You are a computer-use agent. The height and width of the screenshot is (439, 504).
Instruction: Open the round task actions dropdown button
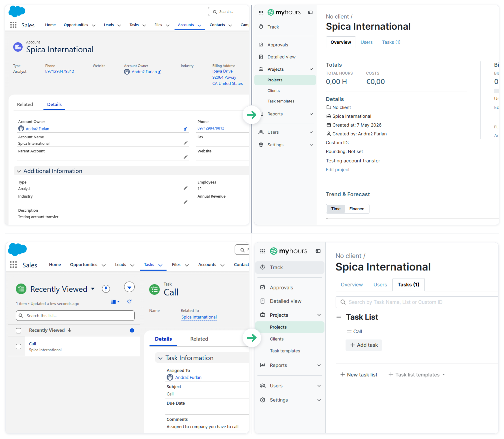[x=129, y=287]
